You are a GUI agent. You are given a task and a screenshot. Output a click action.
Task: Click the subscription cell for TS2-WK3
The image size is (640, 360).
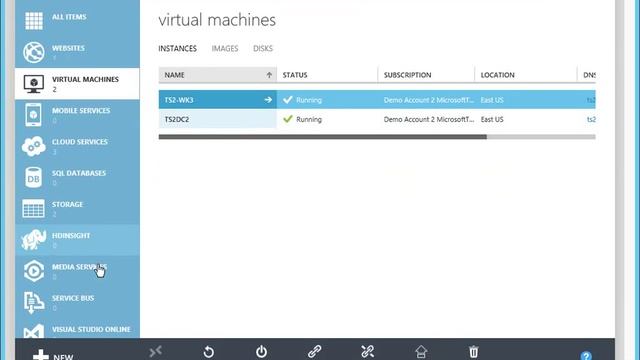point(429,100)
